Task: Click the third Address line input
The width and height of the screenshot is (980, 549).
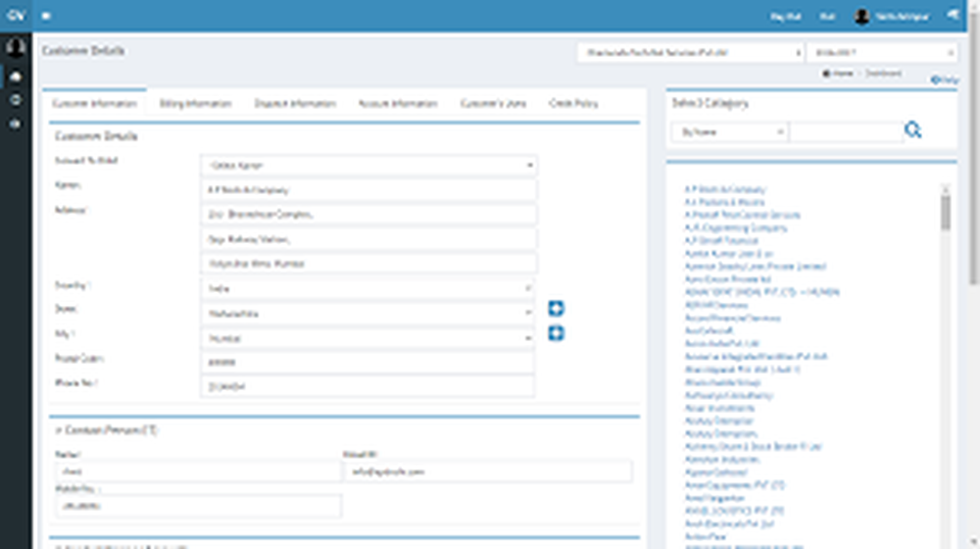Action: tap(368, 264)
